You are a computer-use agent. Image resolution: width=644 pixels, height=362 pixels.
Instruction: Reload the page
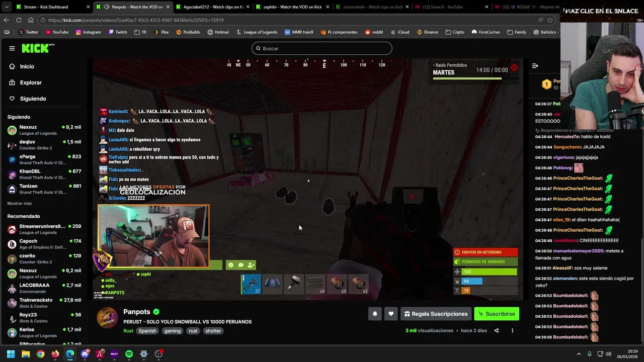tap(19, 20)
